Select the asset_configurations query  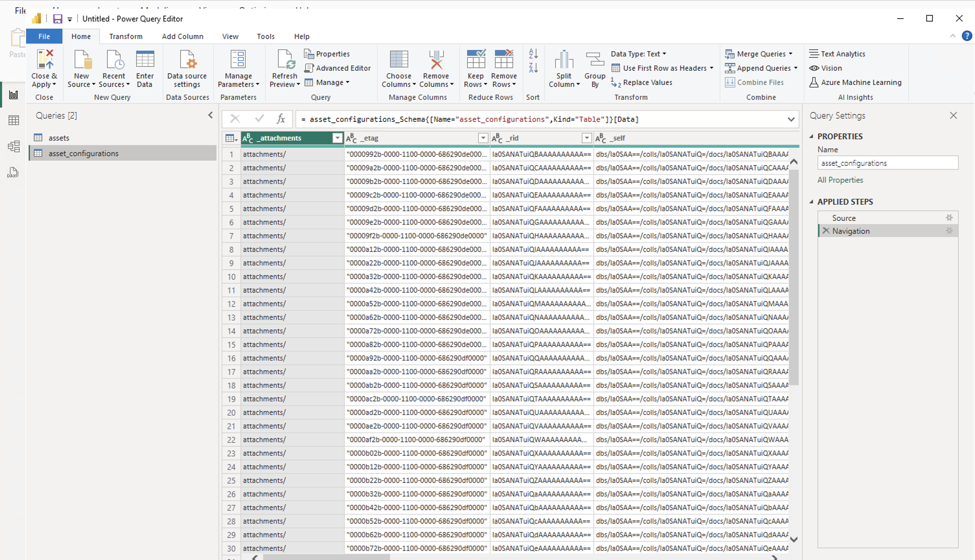click(123, 153)
